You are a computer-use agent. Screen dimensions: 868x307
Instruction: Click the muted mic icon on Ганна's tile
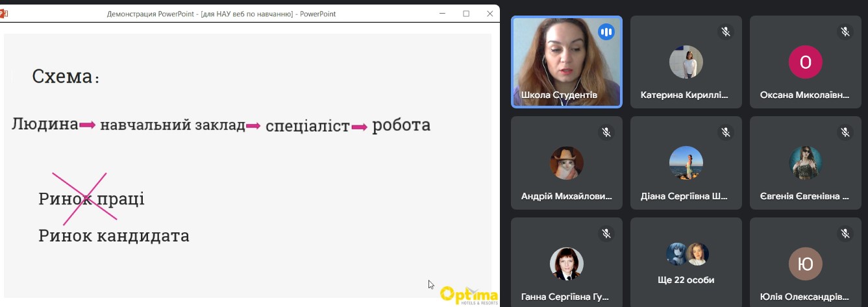tap(606, 233)
